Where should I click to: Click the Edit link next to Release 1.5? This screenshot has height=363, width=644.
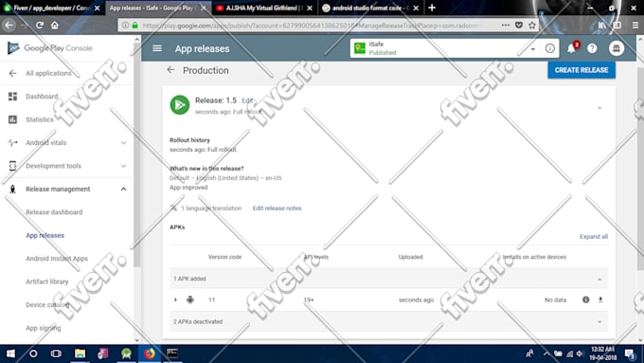[247, 100]
